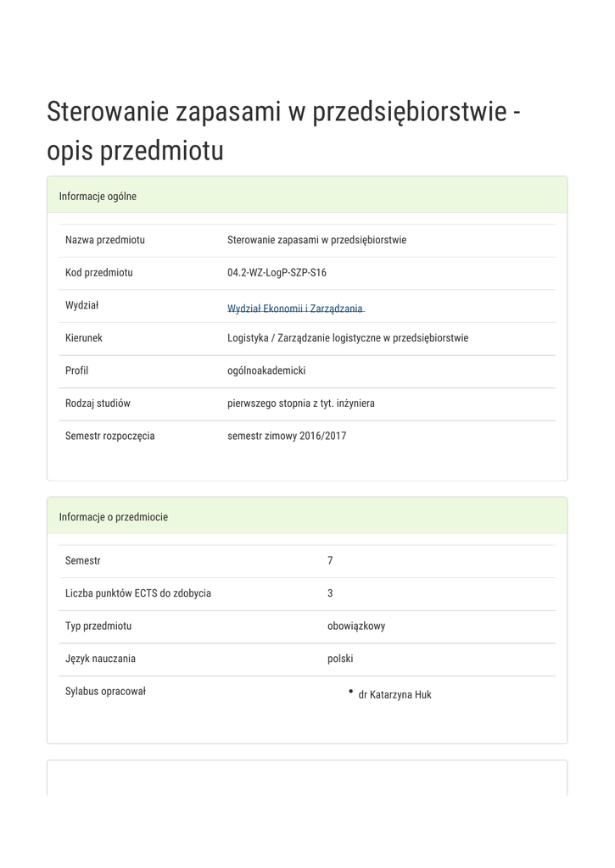
Task: Click the polski language value
Action: click(x=340, y=659)
